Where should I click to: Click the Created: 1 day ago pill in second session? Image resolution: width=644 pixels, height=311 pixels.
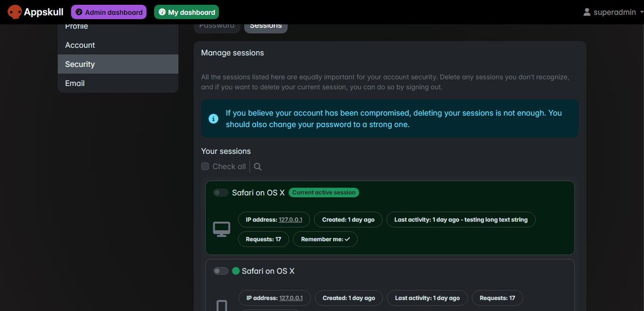(x=349, y=298)
